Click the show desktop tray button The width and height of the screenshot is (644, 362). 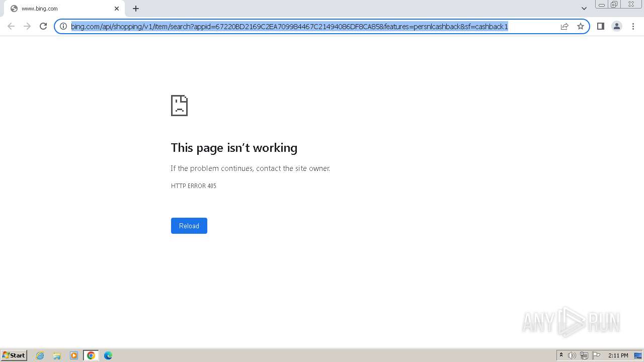pyautogui.click(x=638, y=355)
